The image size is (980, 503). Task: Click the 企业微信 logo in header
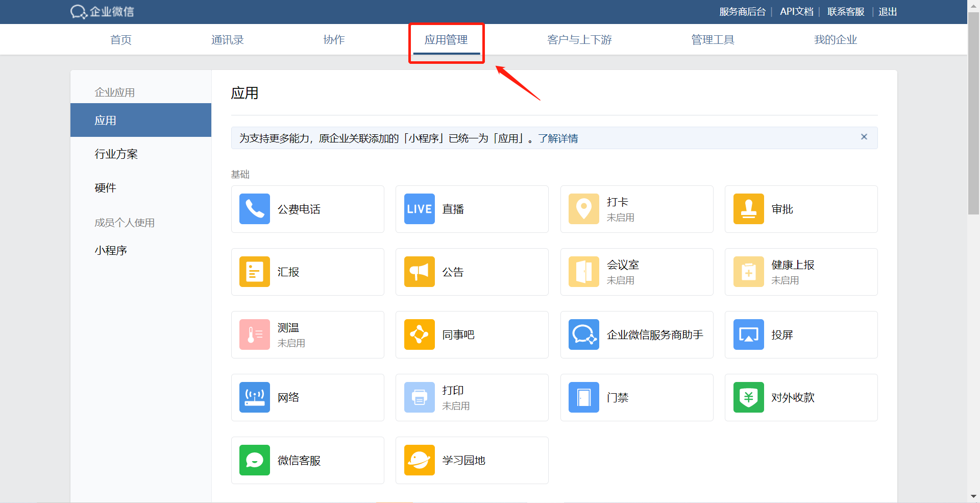(102, 12)
